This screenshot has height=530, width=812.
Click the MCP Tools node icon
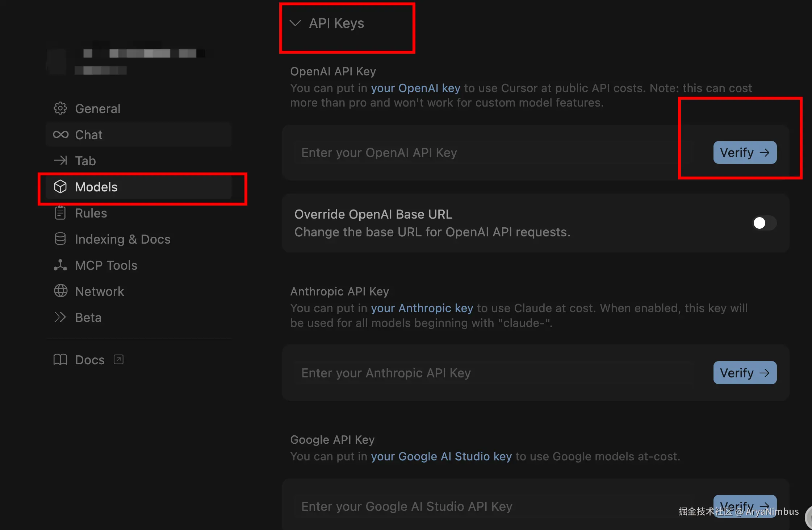click(60, 265)
